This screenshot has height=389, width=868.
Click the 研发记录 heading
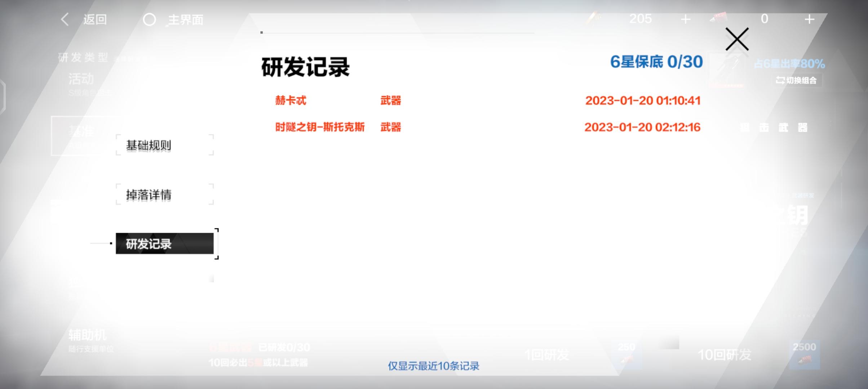pyautogui.click(x=305, y=67)
